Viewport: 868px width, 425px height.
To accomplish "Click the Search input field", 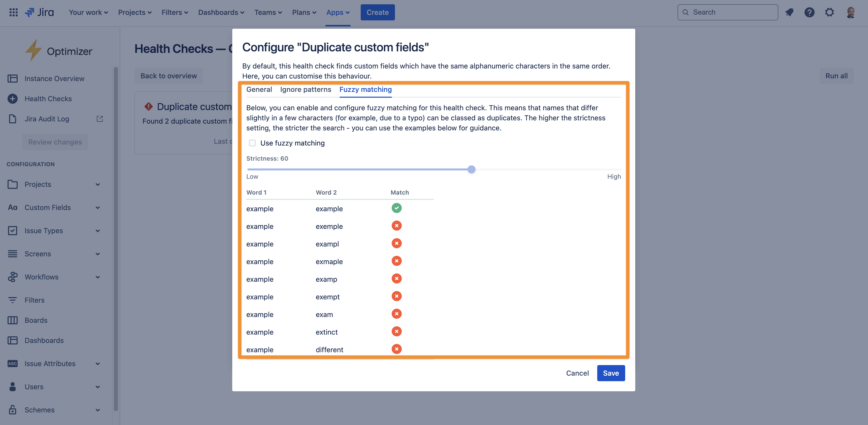I will pos(728,12).
